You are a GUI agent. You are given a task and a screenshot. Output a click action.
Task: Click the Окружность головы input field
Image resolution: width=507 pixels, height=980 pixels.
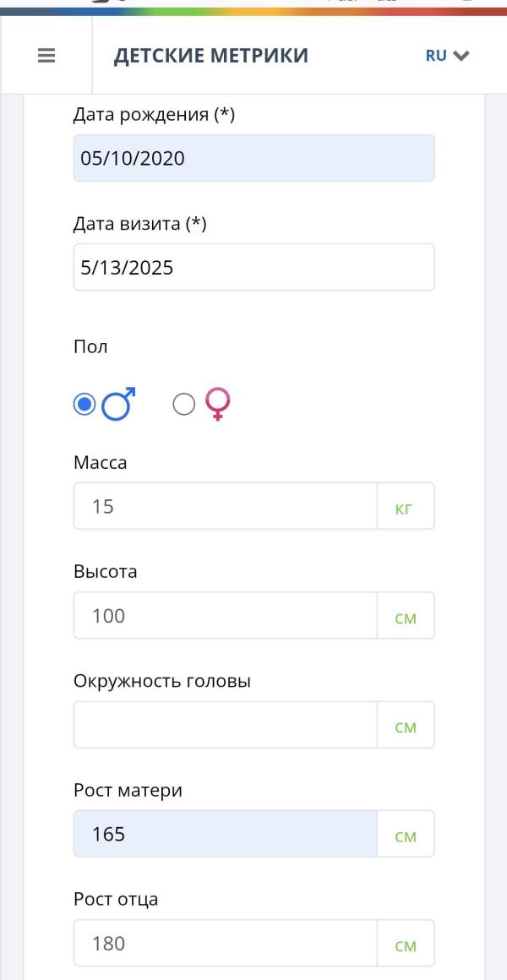pyautogui.click(x=225, y=725)
